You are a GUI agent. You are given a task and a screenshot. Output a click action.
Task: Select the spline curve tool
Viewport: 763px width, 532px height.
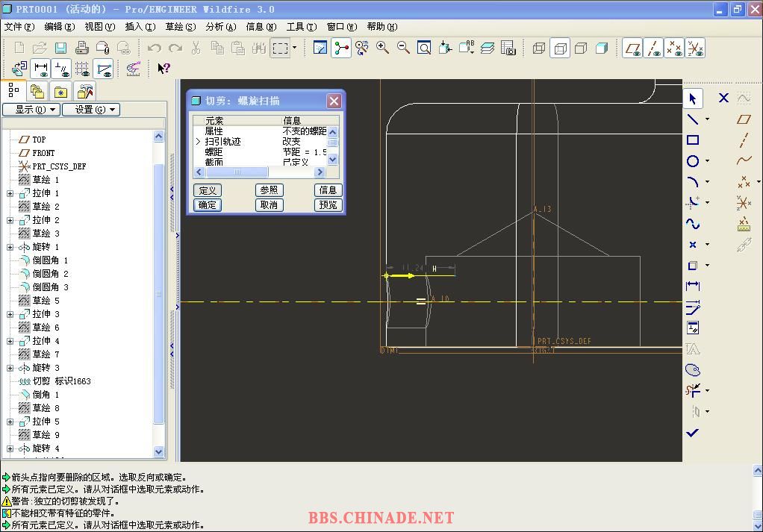coord(693,224)
